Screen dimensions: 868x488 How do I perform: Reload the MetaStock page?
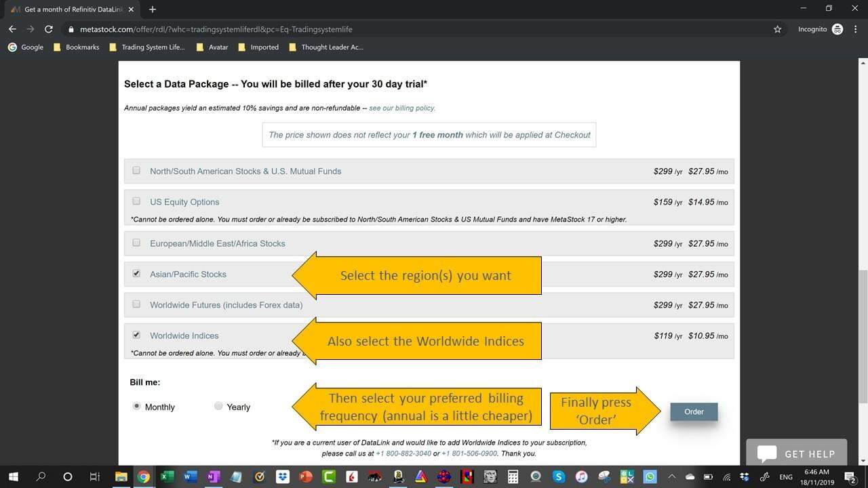click(48, 29)
